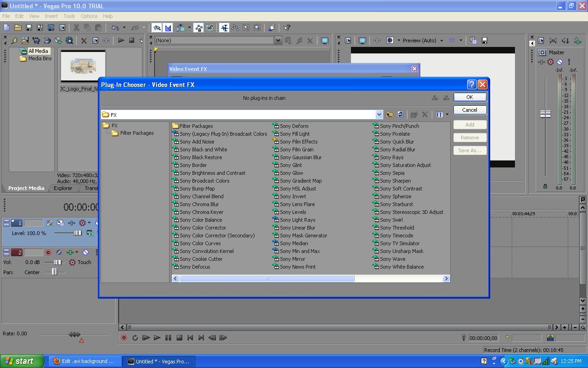This screenshot has width=588, height=368.
Task: Click the Open folder toolbar icon
Action: [17, 28]
